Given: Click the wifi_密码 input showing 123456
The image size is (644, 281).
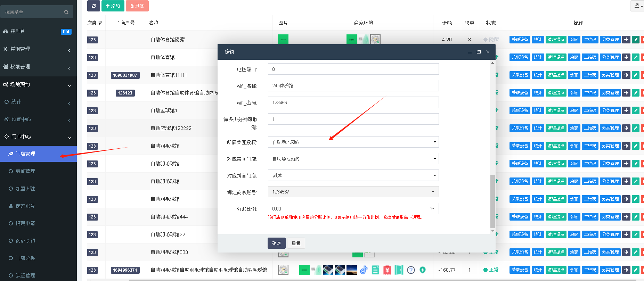Looking at the screenshot, I should (353, 102).
